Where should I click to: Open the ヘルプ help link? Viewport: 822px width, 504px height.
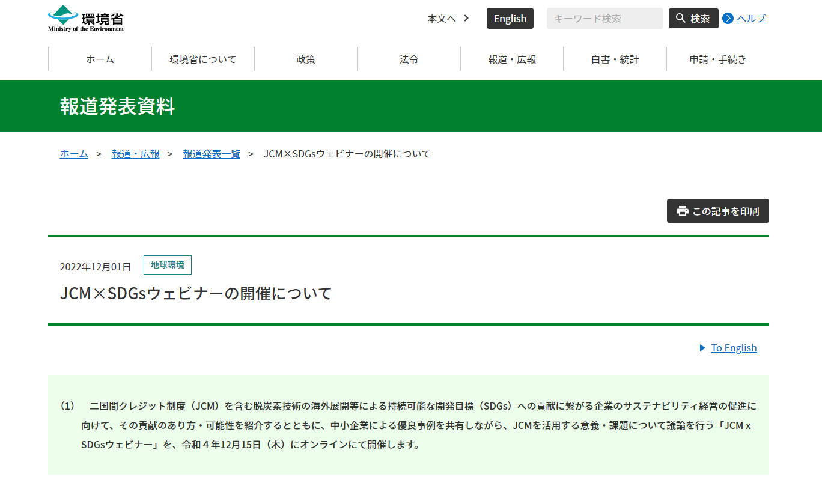click(751, 19)
